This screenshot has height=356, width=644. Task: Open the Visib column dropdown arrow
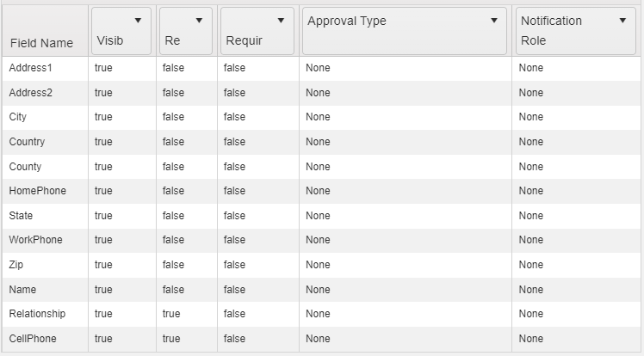[x=138, y=21]
